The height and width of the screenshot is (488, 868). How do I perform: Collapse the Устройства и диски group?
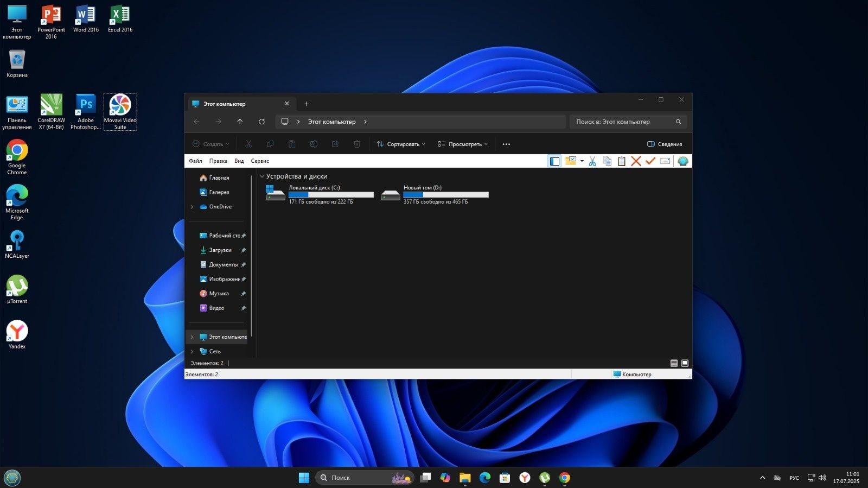point(262,176)
